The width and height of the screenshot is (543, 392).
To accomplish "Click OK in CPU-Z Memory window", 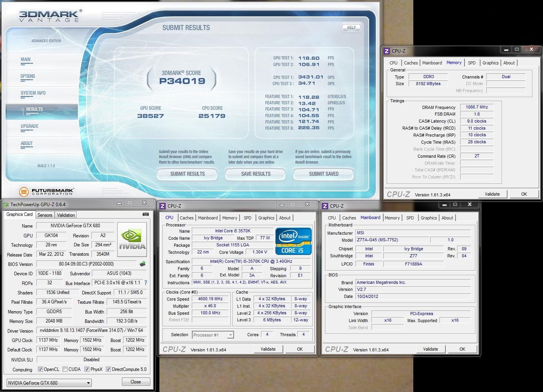I will pyautogui.click(x=524, y=194).
